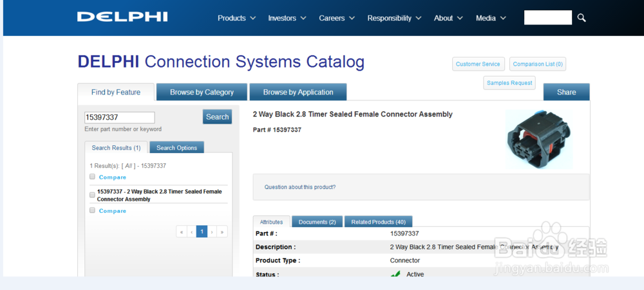The width and height of the screenshot is (644, 290).
Task: Go to first page of results
Action: pyautogui.click(x=181, y=231)
